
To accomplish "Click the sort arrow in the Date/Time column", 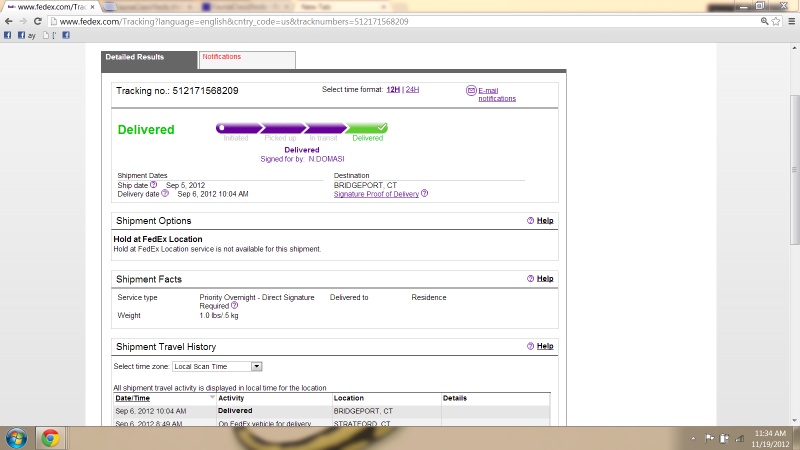I will 212,397.
